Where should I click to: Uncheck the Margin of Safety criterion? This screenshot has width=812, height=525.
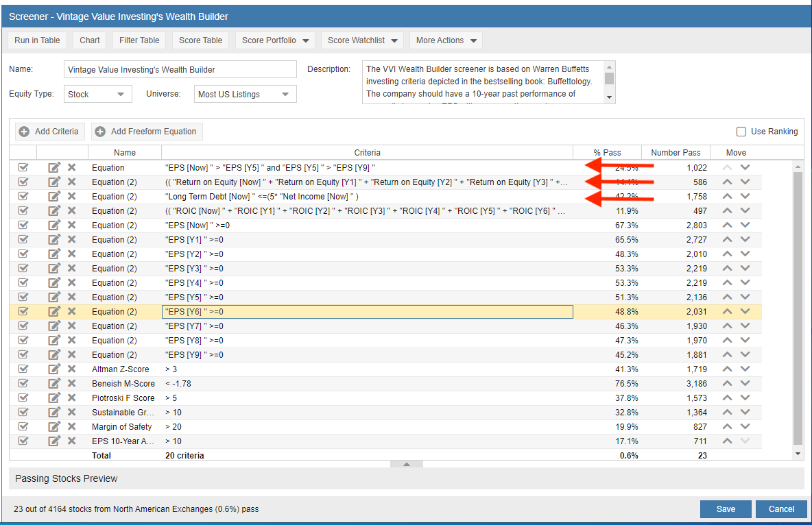point(23,426)
